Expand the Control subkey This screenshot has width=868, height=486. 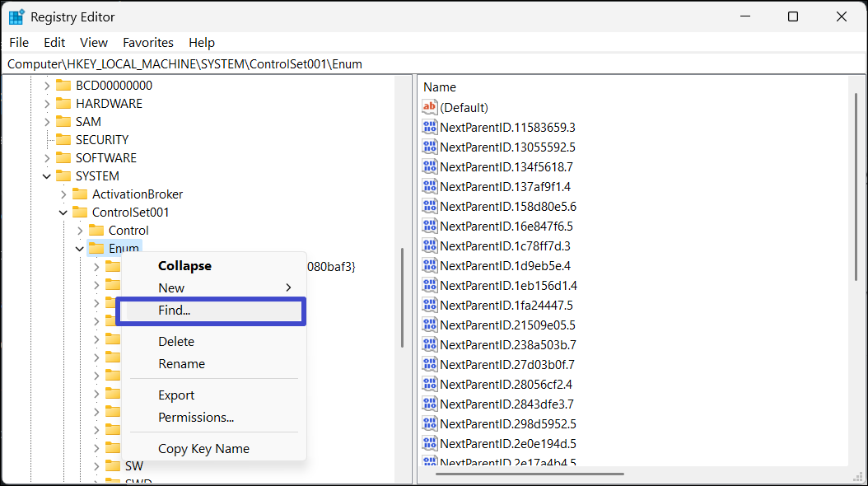point(79,231)
